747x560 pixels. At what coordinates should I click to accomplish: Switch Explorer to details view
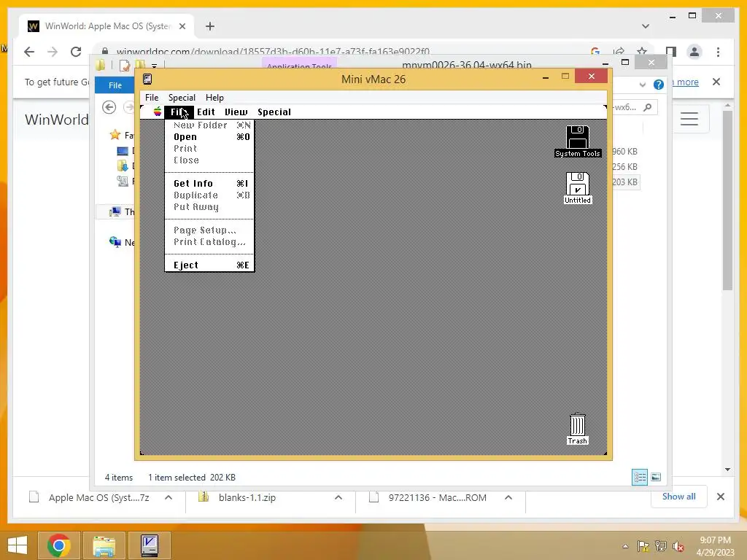tap(639, 477)
